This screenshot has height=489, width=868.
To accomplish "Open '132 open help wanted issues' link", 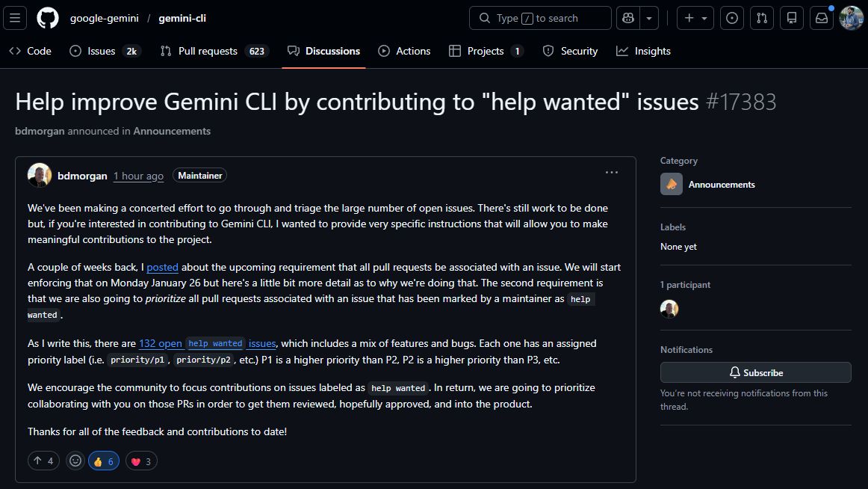I will click(x=208, y=343).
